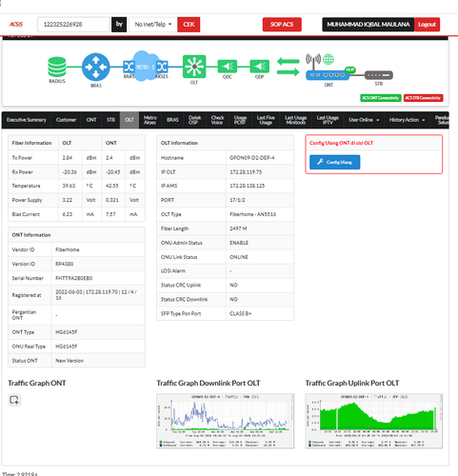
Task: Click the green bidirectional arrows icon
Action: pyautogui.click(x=288, y=67)
